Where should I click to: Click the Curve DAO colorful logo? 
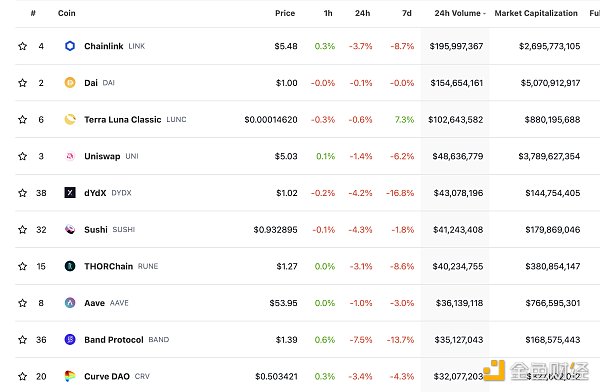pos(70,376)
